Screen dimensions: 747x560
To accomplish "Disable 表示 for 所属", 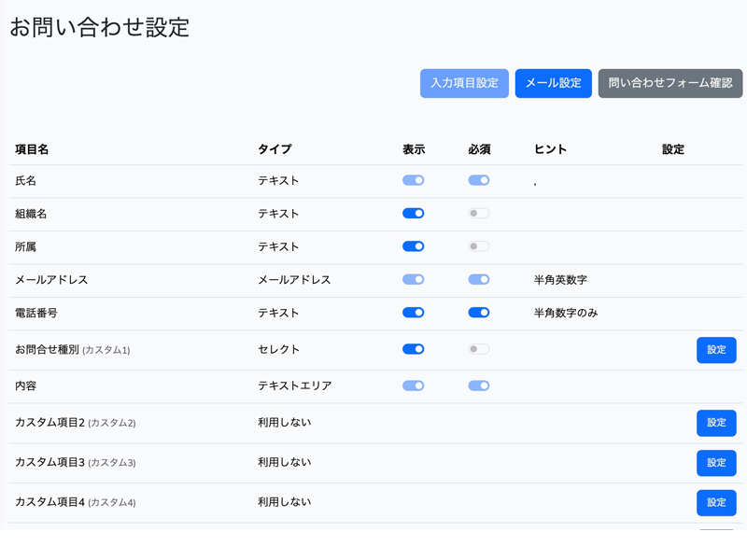I will [x=413, y=246].
